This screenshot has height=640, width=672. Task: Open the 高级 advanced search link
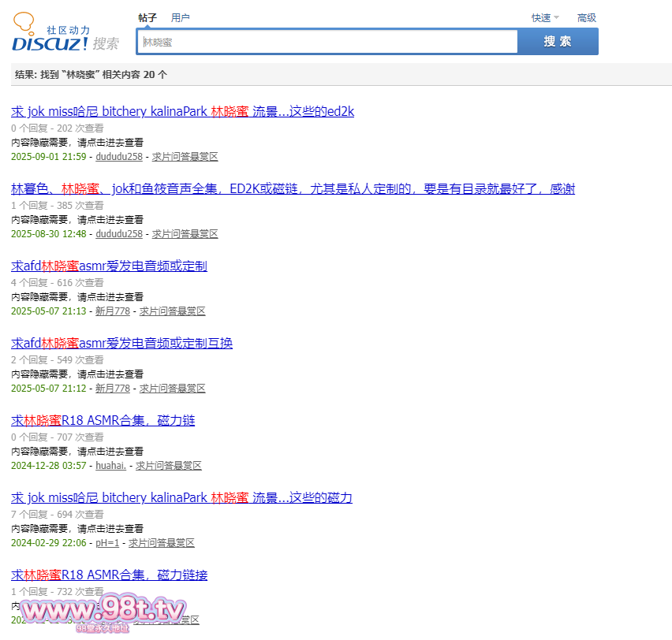586,17
